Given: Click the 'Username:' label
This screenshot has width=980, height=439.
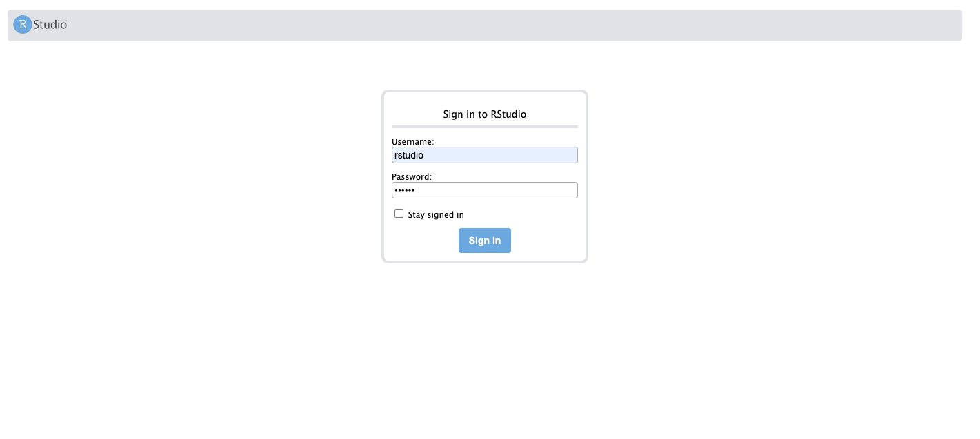Looking at the screenshot, I should pyautogui.click(x=413, y=141).
